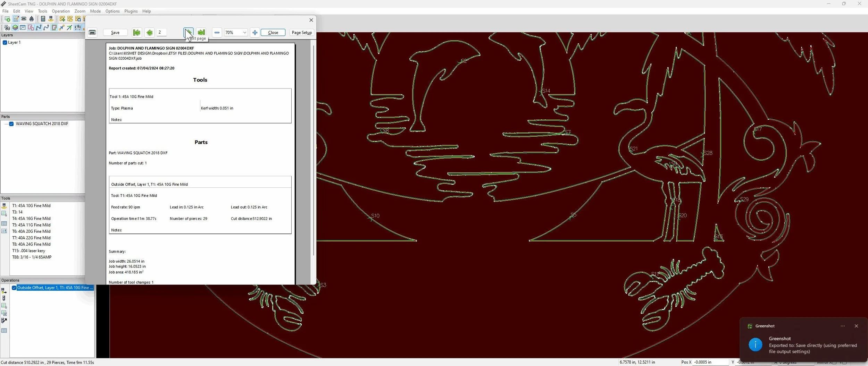Print the report using preview printer icon

point(92,32)
